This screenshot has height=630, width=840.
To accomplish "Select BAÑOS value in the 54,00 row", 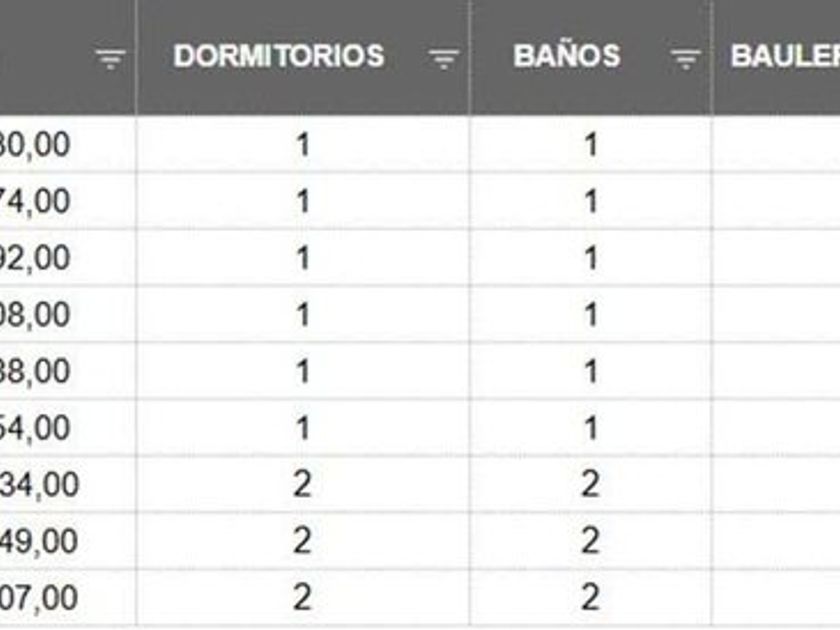I will point(590,428).
